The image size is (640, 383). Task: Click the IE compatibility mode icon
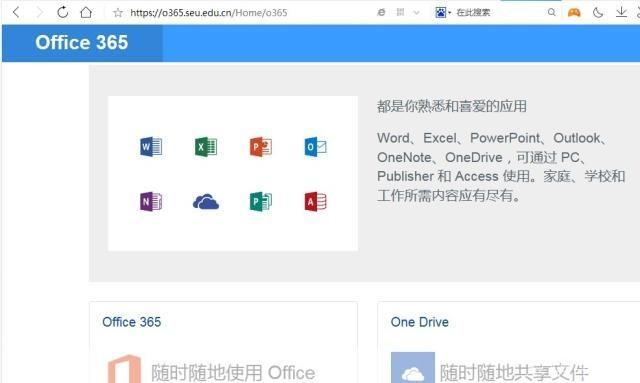(x=381, y=12)
